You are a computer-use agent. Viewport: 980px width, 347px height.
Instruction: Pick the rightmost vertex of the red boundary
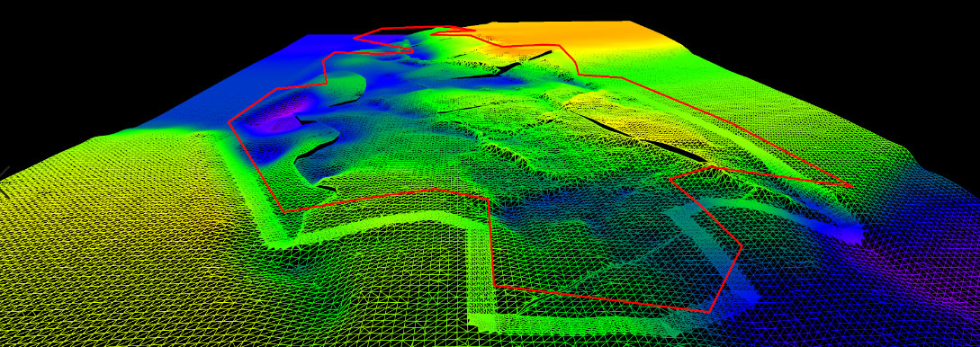point(852,186)
